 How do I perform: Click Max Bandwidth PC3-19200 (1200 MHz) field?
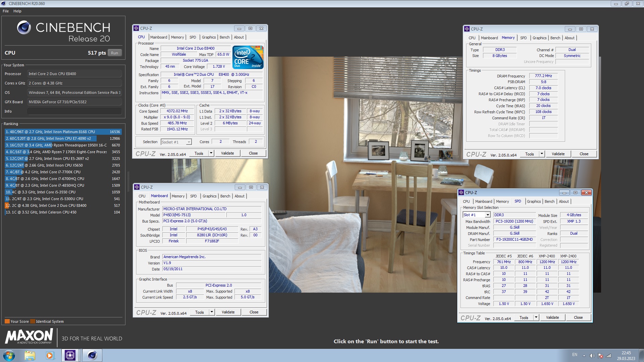[515, 221]
